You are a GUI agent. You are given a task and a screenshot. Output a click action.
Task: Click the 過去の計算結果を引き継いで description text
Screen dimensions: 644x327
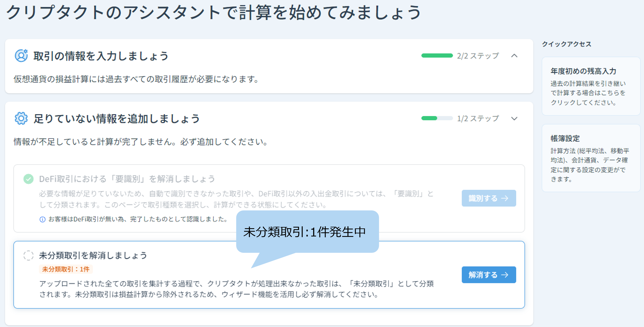click(x=588, y=93)
